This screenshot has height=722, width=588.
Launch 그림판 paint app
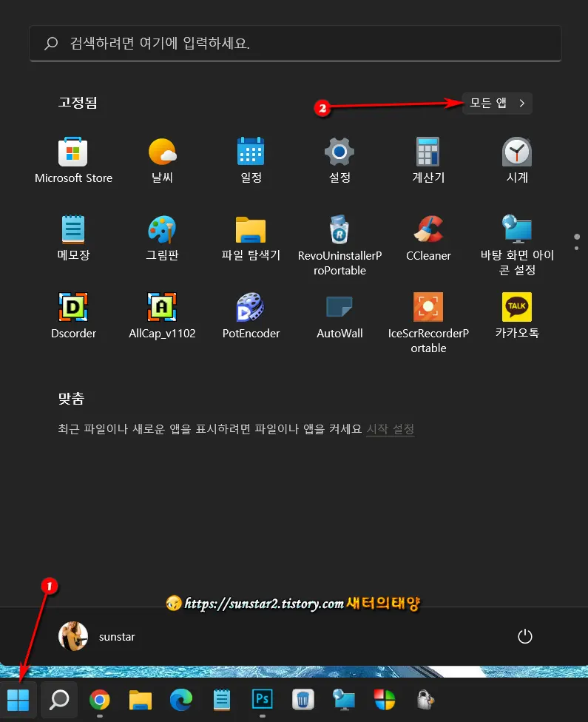pos(162,237)
